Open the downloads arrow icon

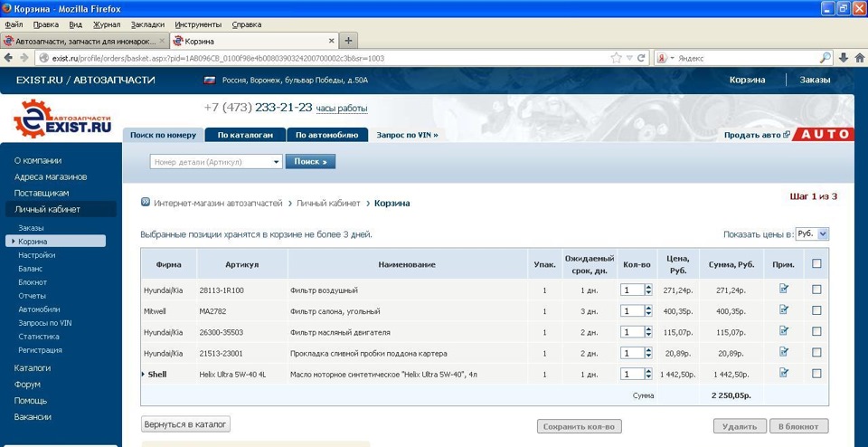[x=843, y=58]
